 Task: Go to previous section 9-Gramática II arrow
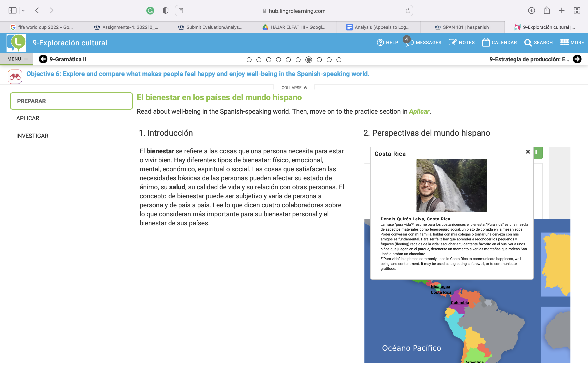pyautogui.click(x=43, y=59)
